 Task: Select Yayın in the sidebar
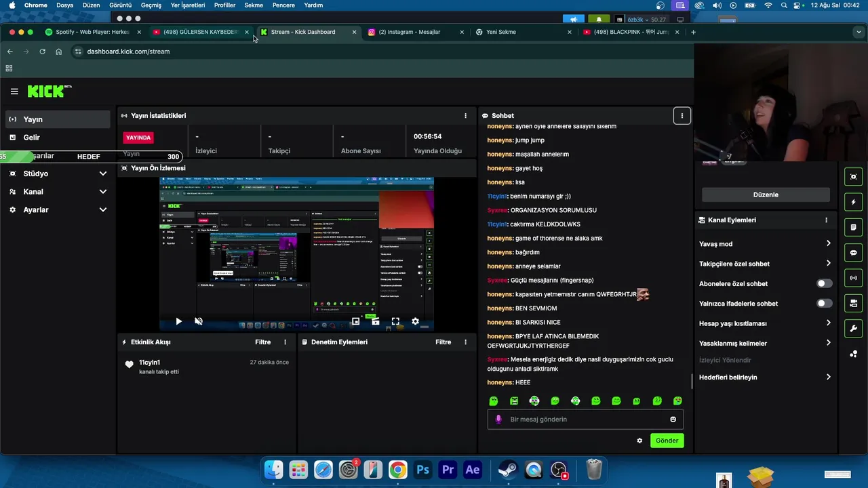point(58,119)
